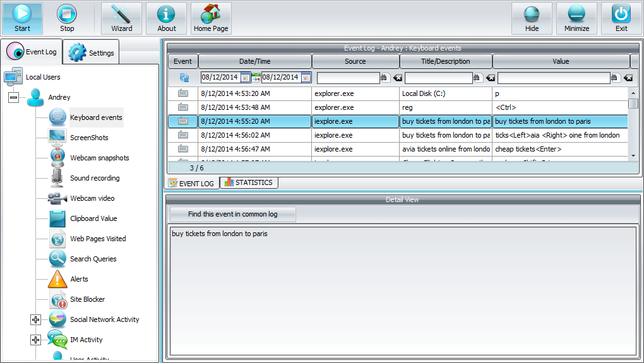Screen dimensions: 644x363
Task: Click the Minimize toolbar button
Action: tap(576, 18)
